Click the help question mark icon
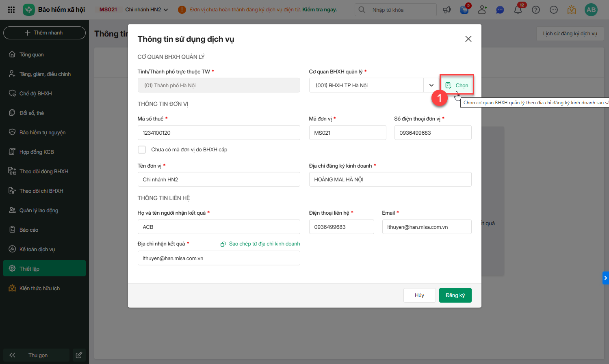 click(x=536, y=10)
